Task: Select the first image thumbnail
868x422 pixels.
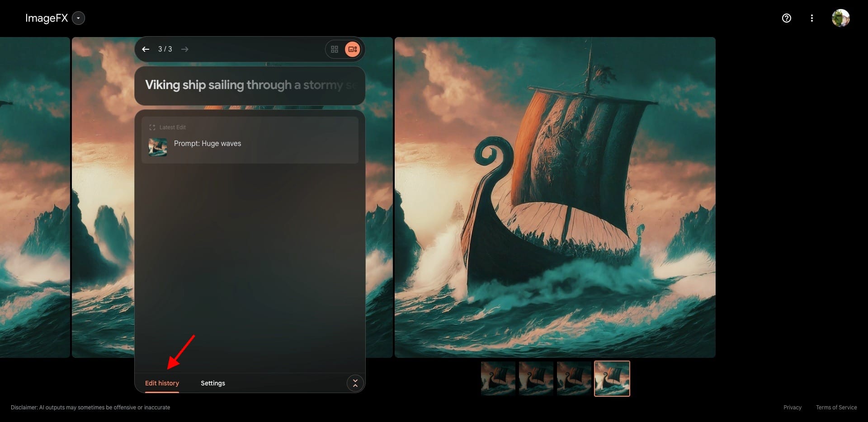Action: pos(498,378)
